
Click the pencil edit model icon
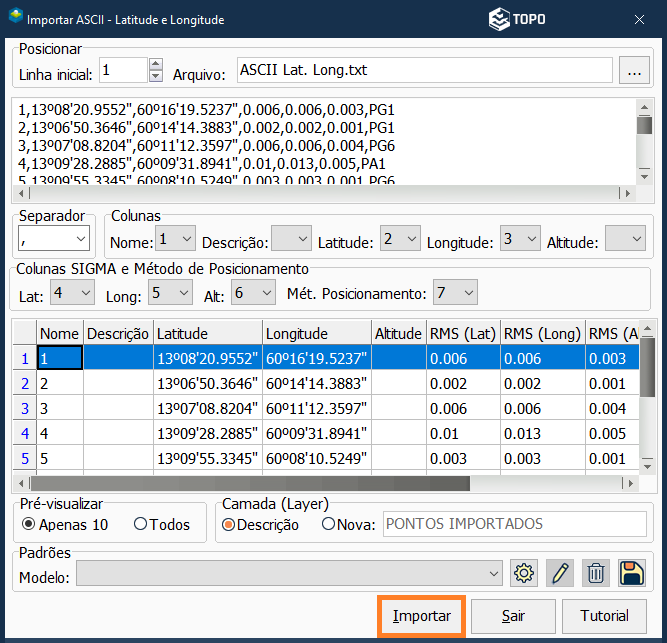point(560,573)
